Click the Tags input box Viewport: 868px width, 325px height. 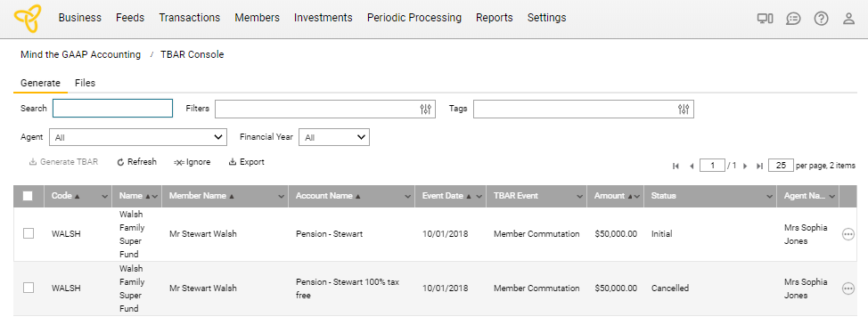coord(584,109)
